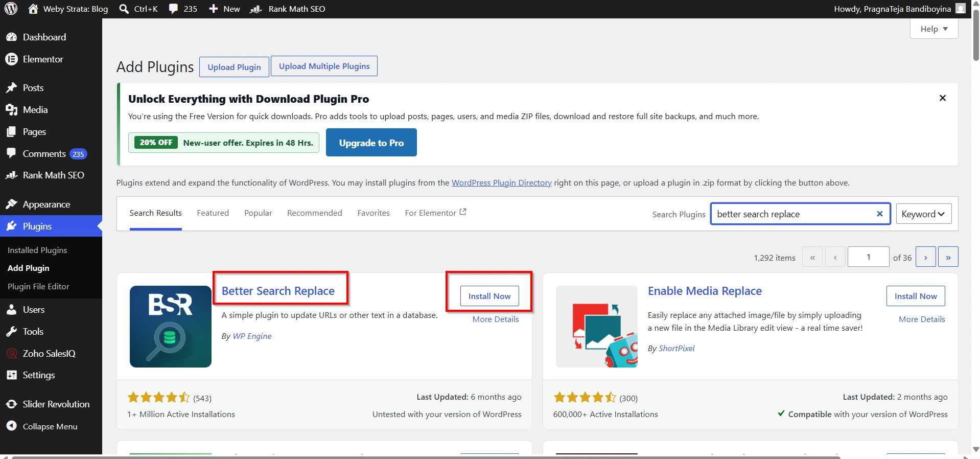Switch to the Favorites tab
980x459 pixels.
pos(374,213)
